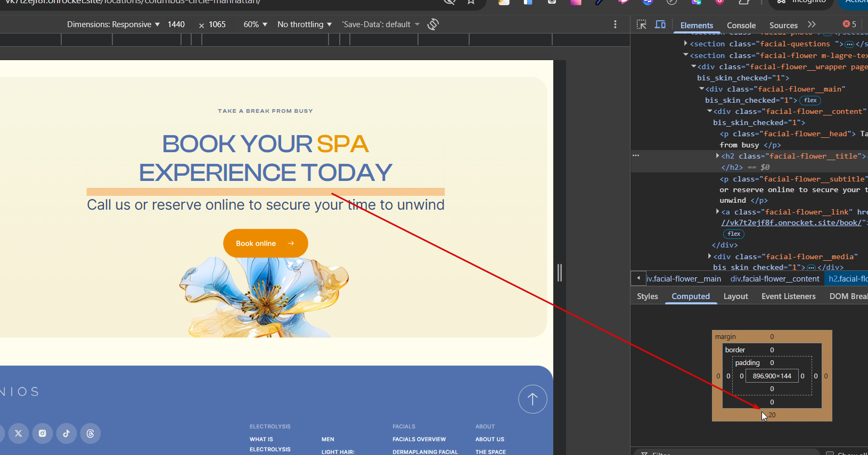
Task: Click the scroll-to-top arrow button
Action: [533, 399]
